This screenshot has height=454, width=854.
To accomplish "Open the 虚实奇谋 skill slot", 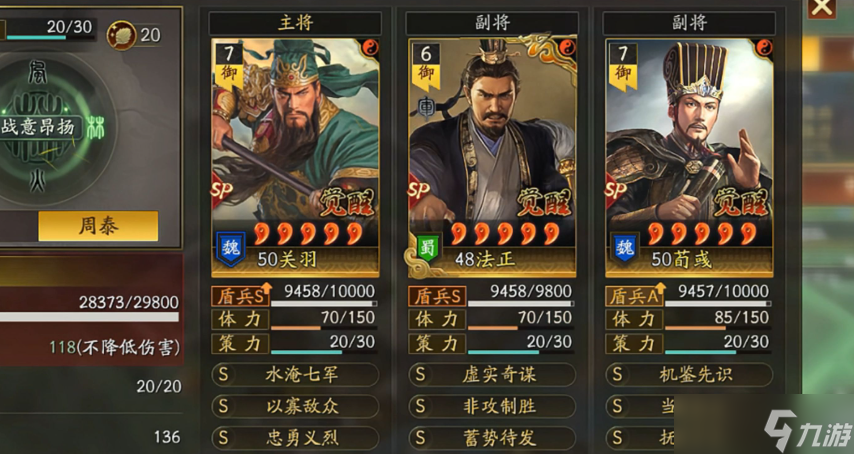I will 492,375.
